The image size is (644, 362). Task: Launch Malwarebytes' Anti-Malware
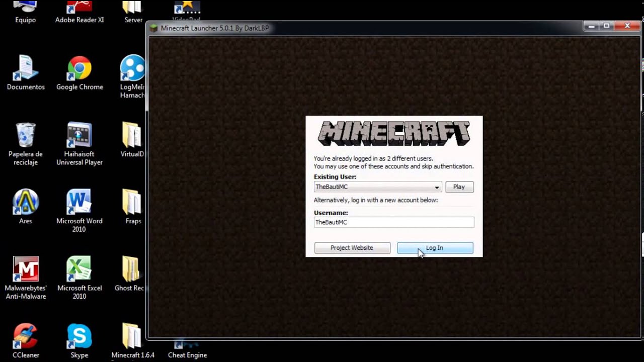tap(26, 278)
